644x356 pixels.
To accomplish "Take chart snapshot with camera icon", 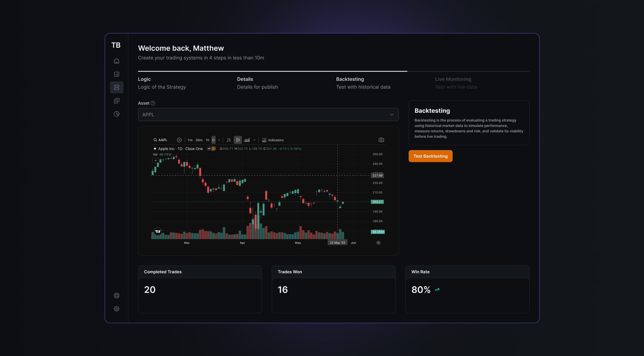I will 381,140.
